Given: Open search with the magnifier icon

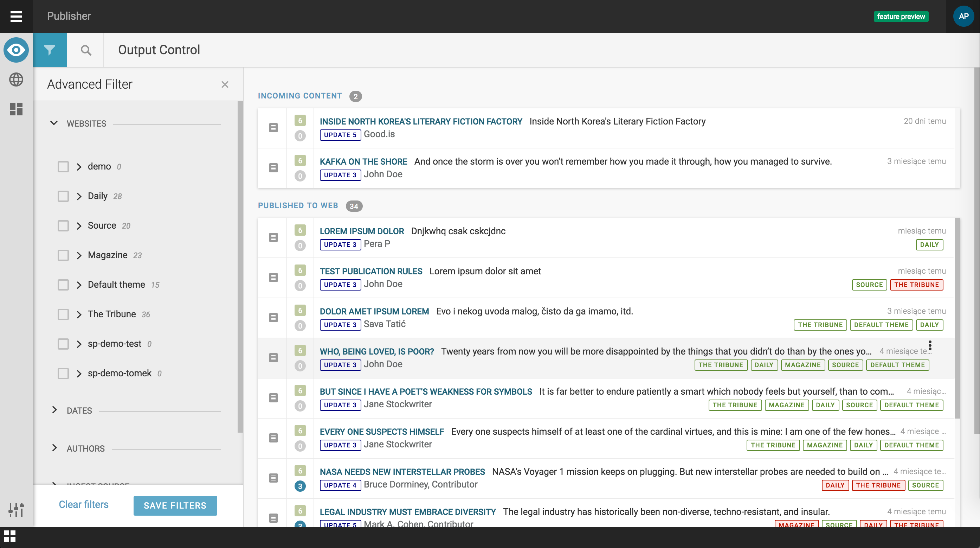Looking at the screenshot, I should (86, 50).
